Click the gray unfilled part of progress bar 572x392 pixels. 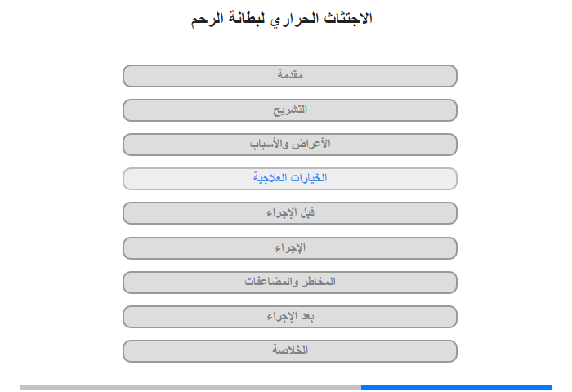pyautogui.click(x=190, y=387)
